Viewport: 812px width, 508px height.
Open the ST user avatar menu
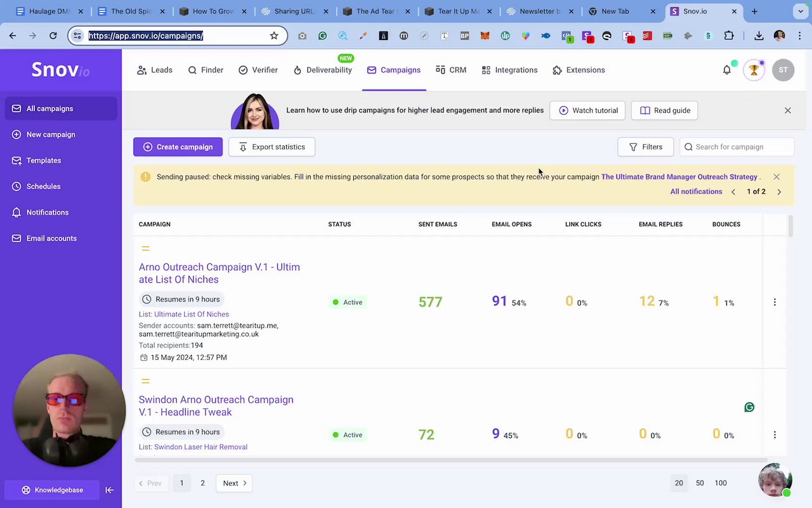(x=783, y=70)
